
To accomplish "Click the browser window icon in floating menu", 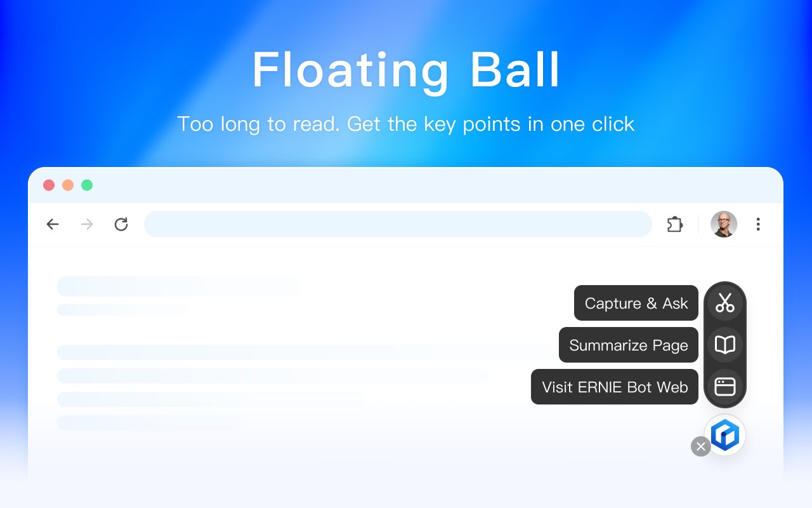I will point(724,387).
